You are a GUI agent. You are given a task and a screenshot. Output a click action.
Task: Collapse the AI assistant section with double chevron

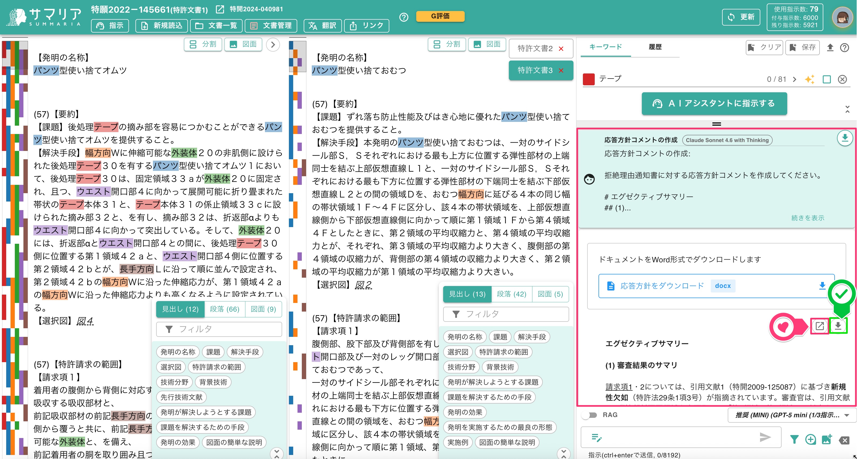point(848,109)
